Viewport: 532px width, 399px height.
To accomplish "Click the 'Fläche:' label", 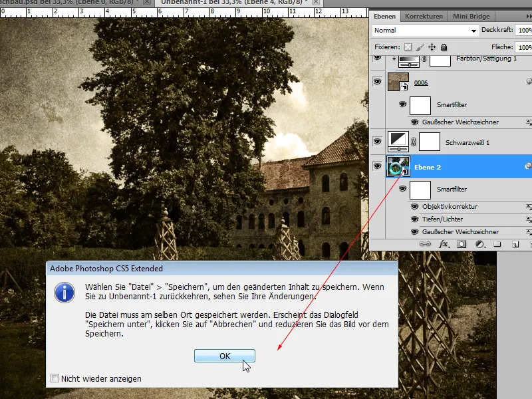I will 502,47.
